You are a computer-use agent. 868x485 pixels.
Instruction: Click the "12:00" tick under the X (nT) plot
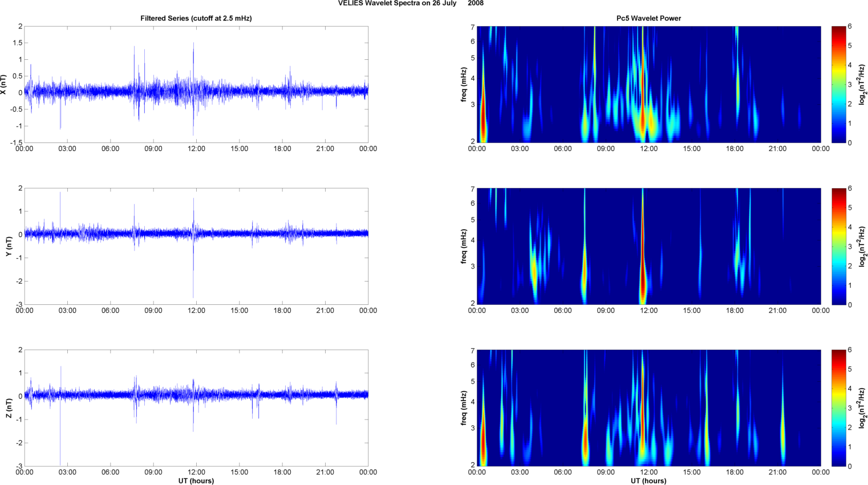click(196, 149)
